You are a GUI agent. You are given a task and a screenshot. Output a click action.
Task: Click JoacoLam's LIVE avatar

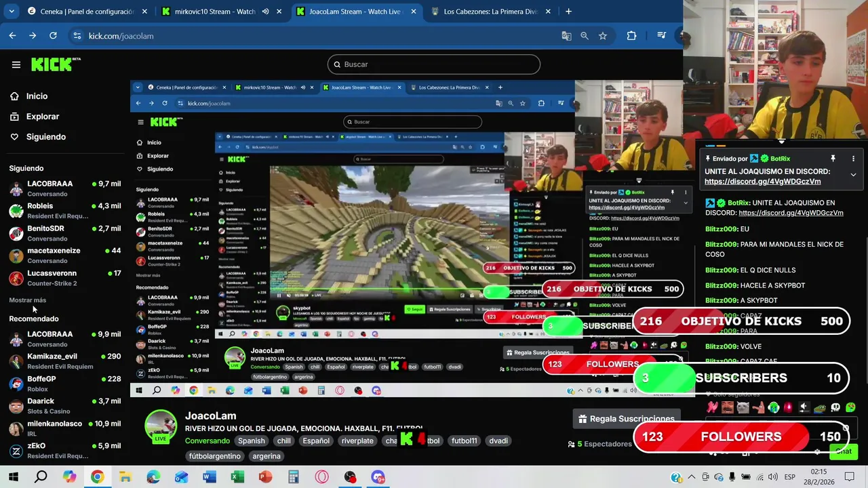coord(161,427)
